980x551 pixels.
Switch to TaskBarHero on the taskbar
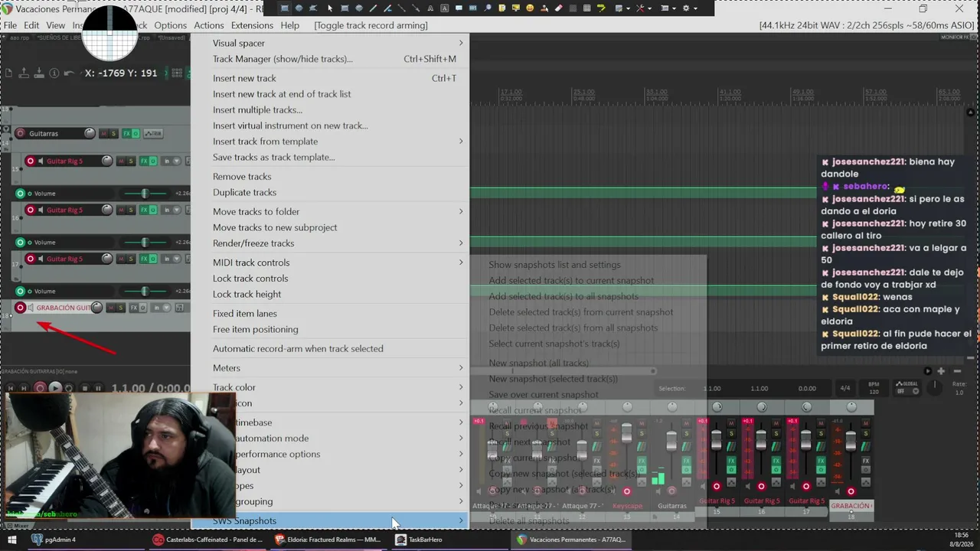[x=418, y=540]
